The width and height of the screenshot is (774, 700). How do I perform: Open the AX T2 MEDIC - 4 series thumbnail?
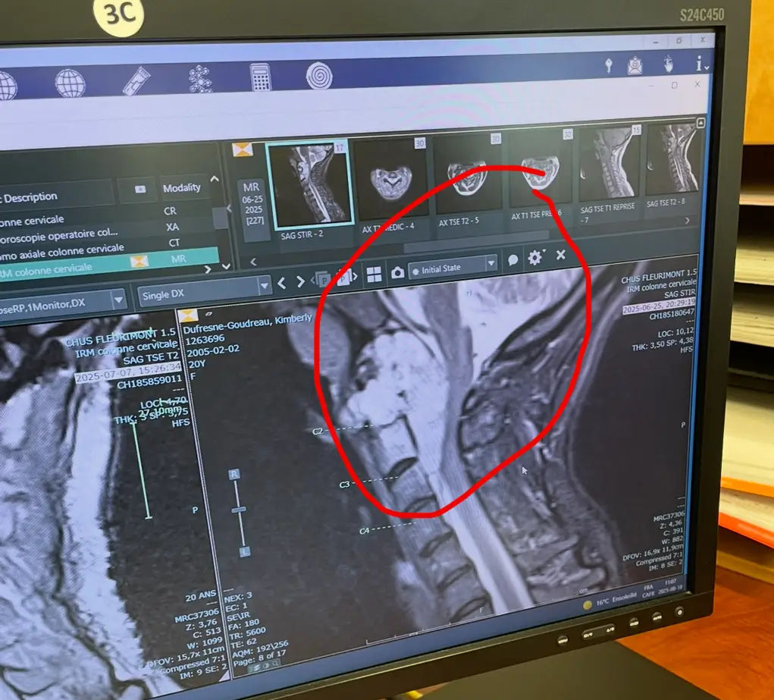[390, 180]
